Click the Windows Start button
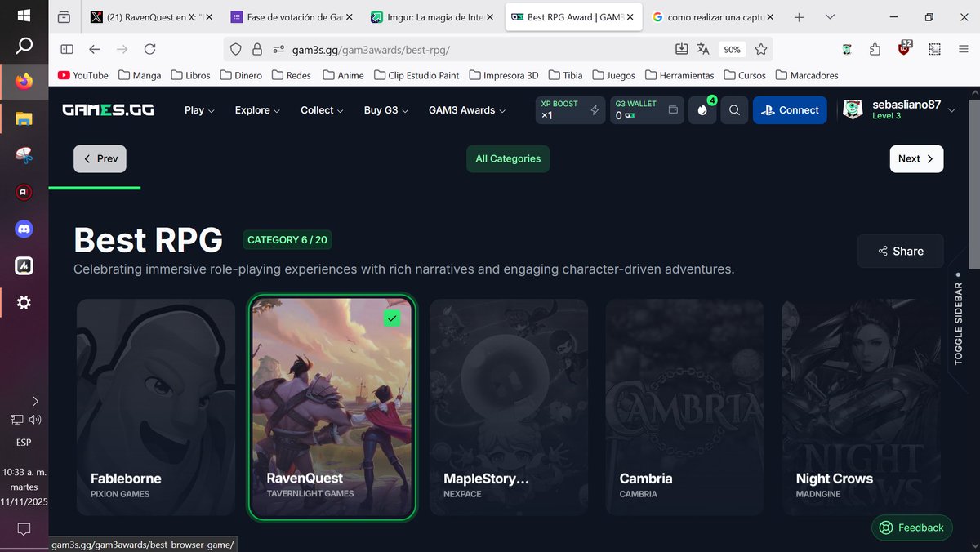The height and width of the screenshot is (552, 980). (x=24, y=16)
